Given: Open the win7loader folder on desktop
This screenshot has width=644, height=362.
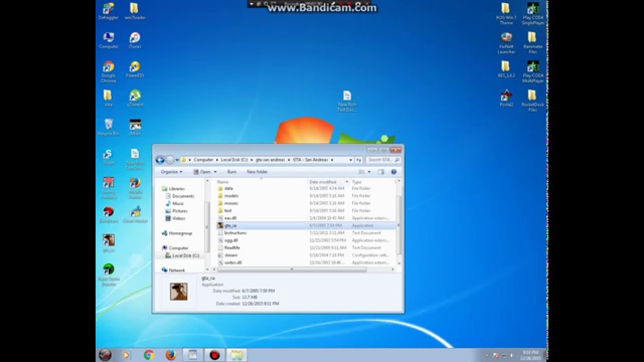Looking at the screenshot, I should [134, 11].
